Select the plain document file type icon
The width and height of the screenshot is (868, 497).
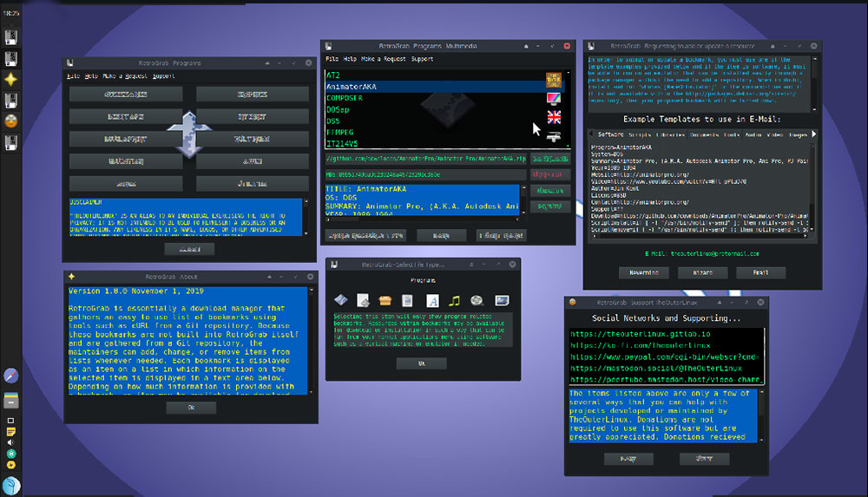pos(407,300)
